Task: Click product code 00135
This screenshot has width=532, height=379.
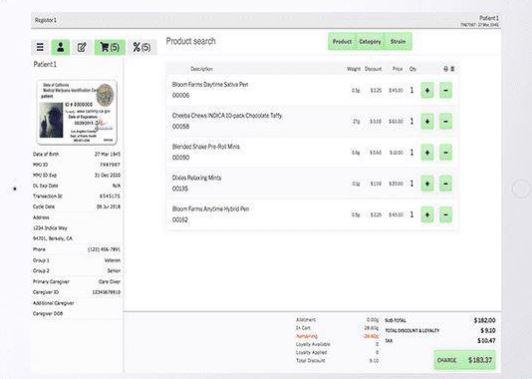Action: click(180, 189)
